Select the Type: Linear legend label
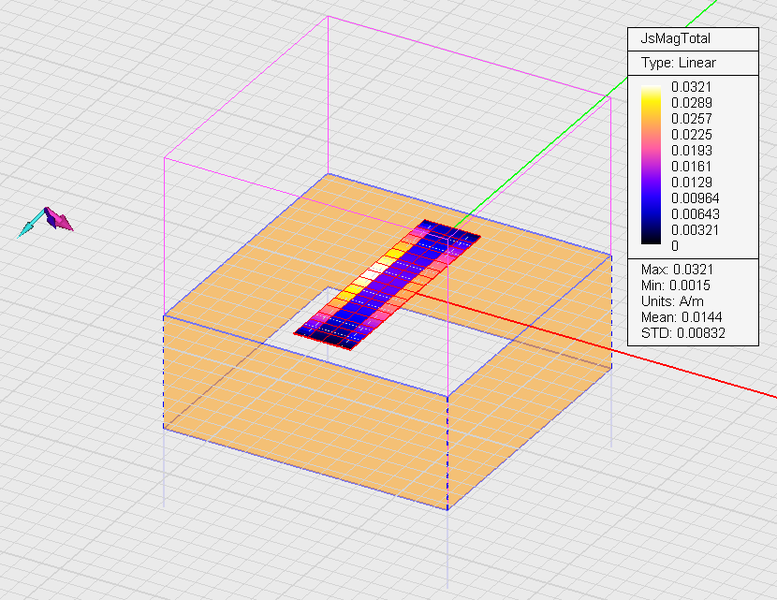Screen dimensions: 777x600 [678, 63]
